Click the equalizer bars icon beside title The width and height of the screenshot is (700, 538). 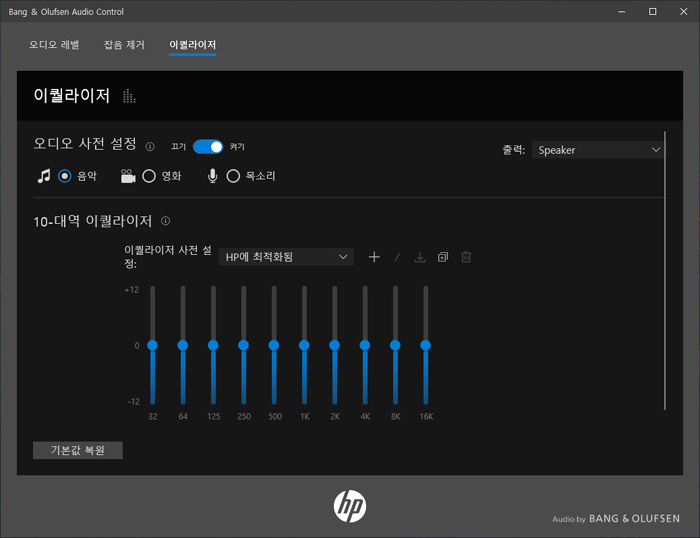click(129, 96)
